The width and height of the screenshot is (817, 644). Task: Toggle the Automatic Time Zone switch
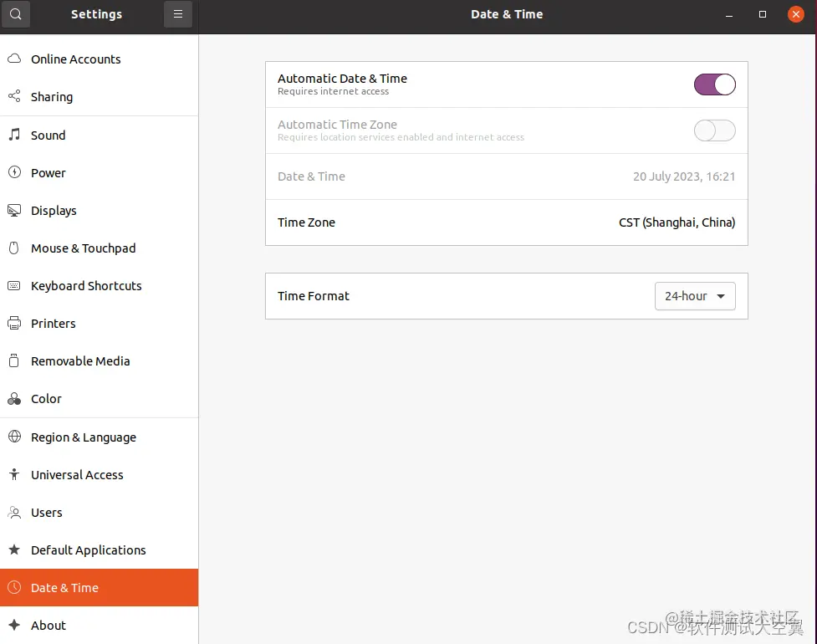(714, 130)
